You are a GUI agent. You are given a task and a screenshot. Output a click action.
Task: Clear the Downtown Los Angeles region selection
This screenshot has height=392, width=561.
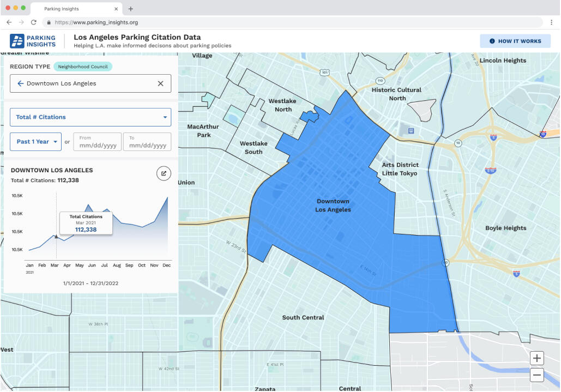[x=160, y=83]
